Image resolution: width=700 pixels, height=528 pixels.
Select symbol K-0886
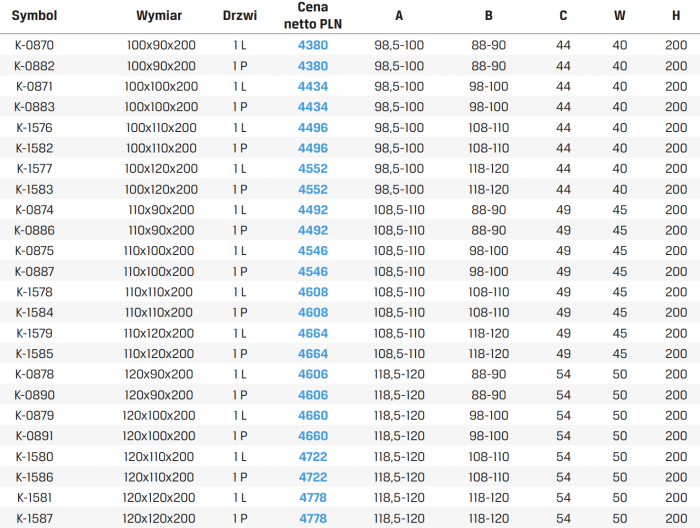point(34,230)
